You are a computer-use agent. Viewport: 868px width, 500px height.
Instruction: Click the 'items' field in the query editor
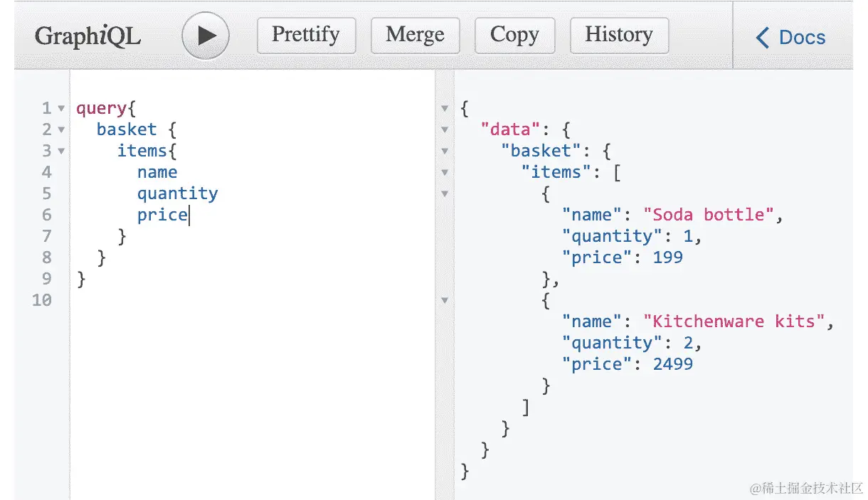[x=142, y=151]
